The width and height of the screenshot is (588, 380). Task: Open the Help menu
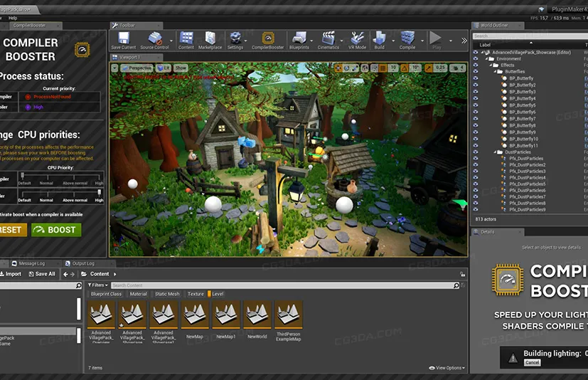click(x=13, y=18)
